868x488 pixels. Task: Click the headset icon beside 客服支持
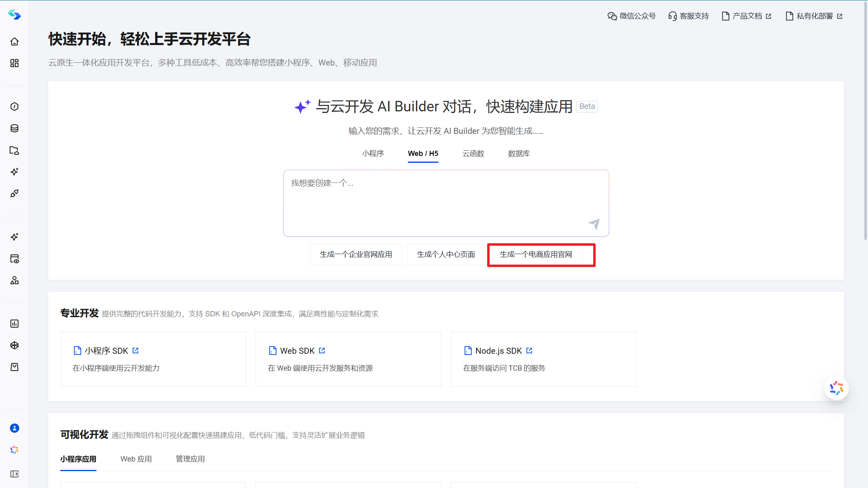click(x=672, y=16)
